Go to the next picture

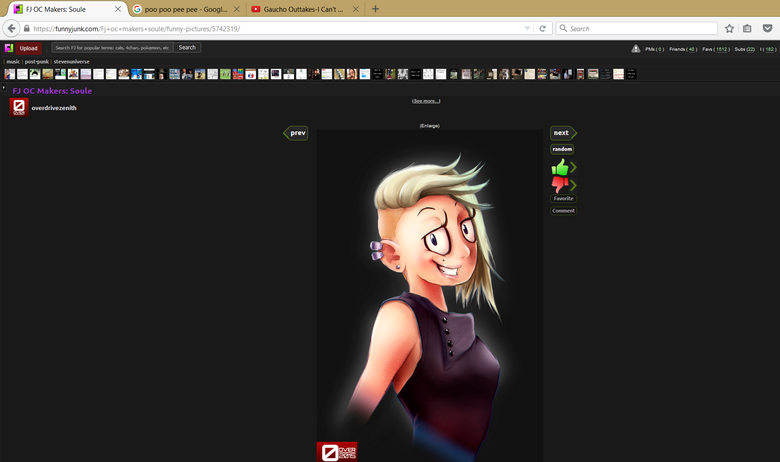click(562, 133)
